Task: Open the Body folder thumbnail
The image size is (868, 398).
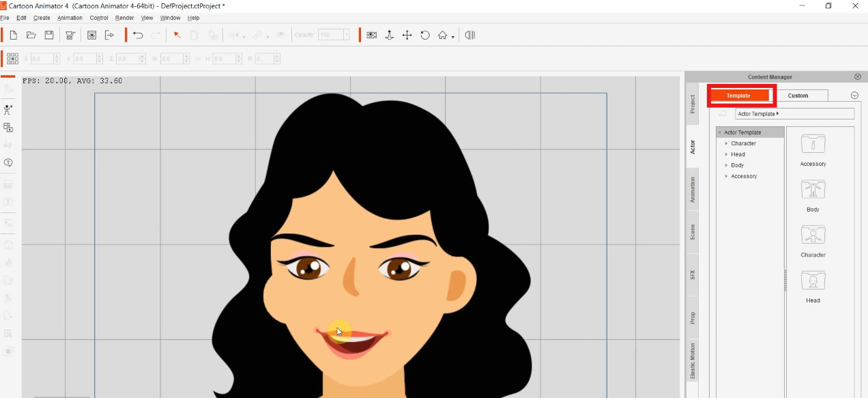Action: pyautogui.click(x=813, y=190)
